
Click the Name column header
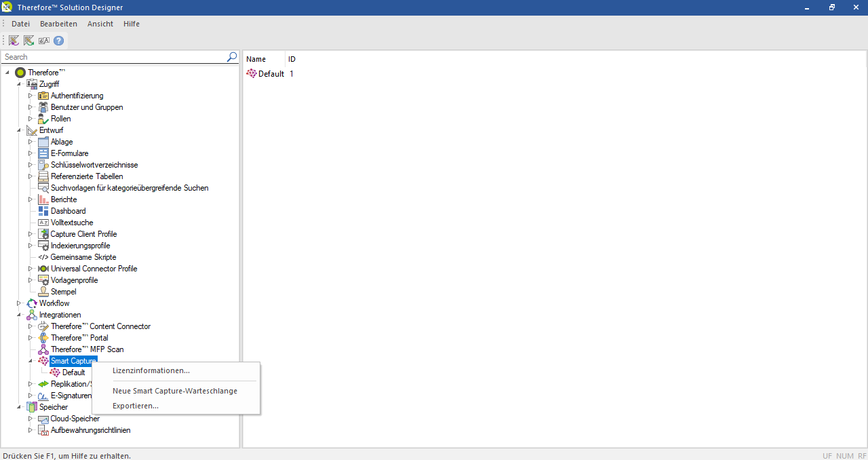coord(256,59)
